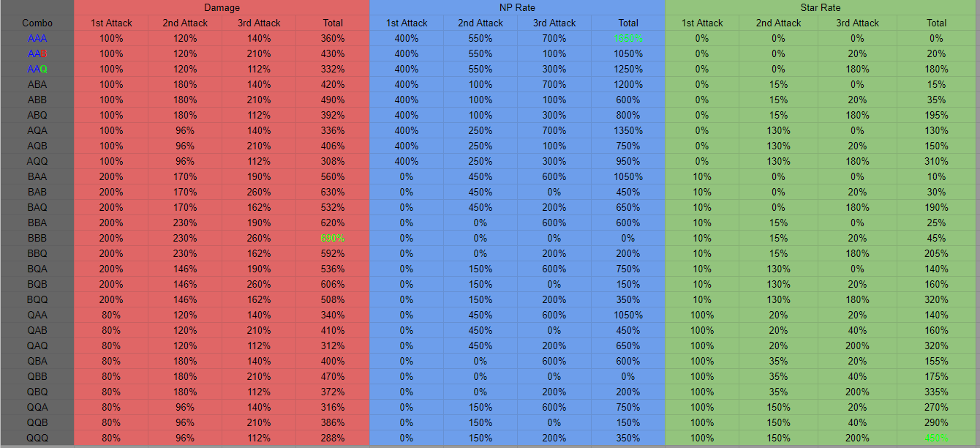Click 2nd Attack header under NP Rate
Viewport: 980px width, 448px height.
click(x=480, y=23)
